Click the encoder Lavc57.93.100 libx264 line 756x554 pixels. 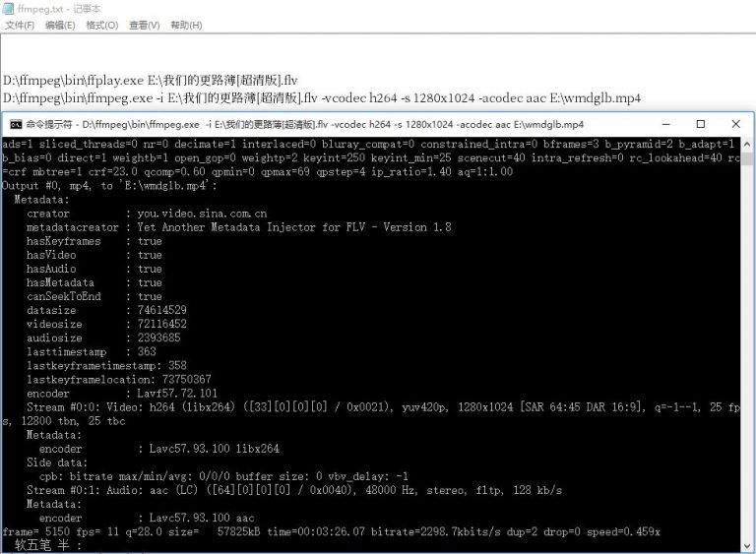pos(159,449)
